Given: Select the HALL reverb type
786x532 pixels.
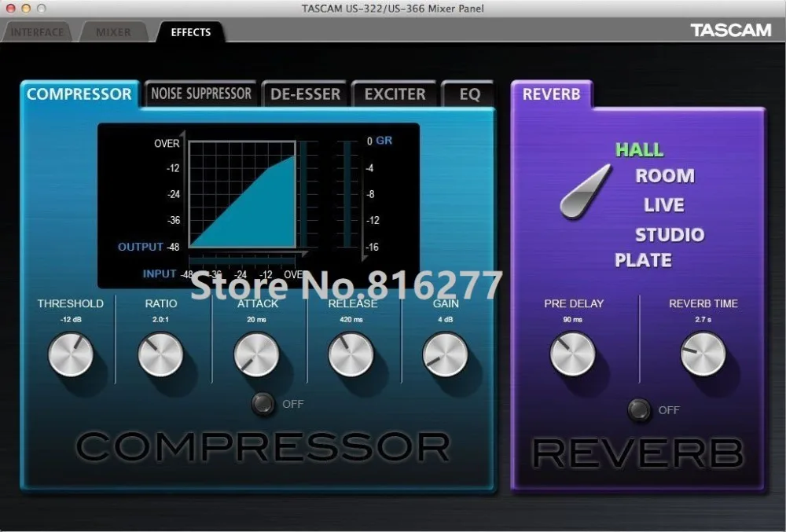Looking at the screenshot, I should [640, 150].
